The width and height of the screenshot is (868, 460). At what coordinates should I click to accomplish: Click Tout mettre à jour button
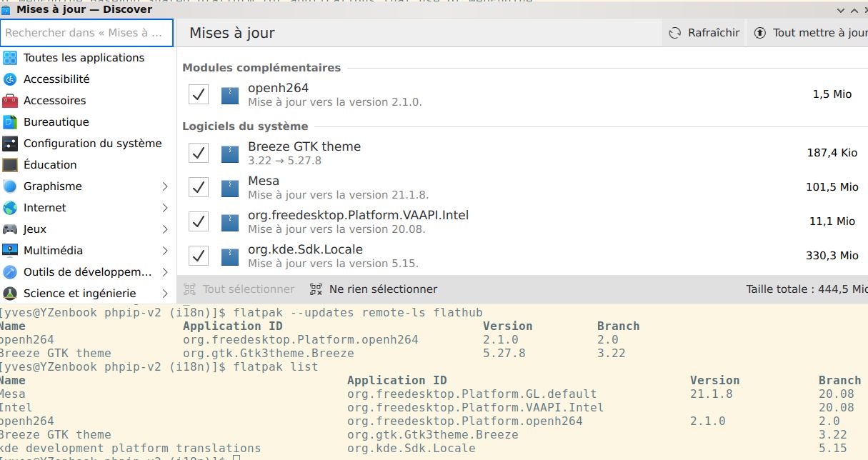pyautogui.click(x=808, y=33)
